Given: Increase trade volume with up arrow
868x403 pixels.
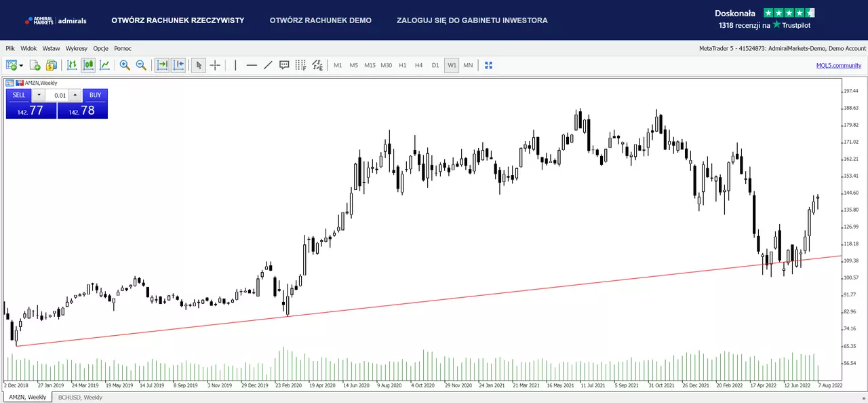Looking at the screenshot, I should click(x=75, y=95).
